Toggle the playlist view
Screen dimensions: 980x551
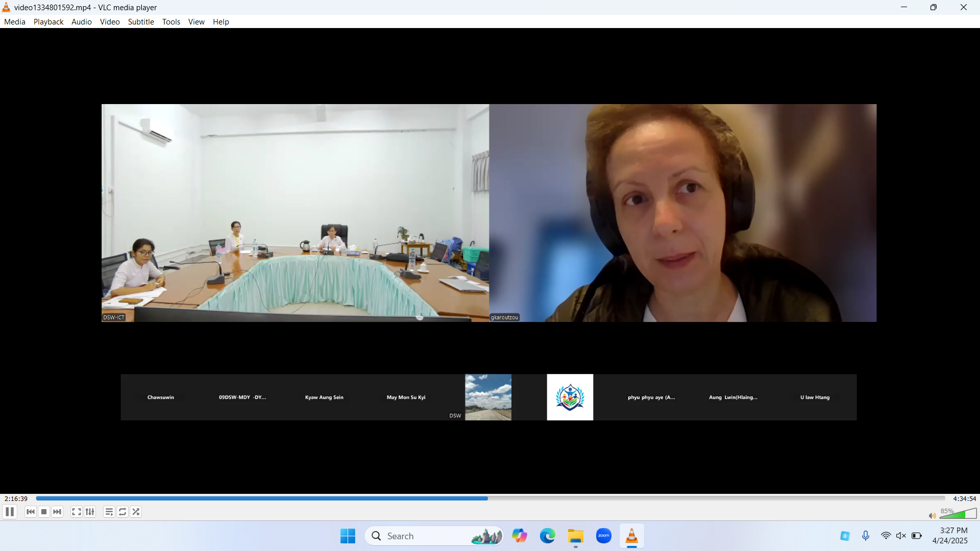[109, 512]
